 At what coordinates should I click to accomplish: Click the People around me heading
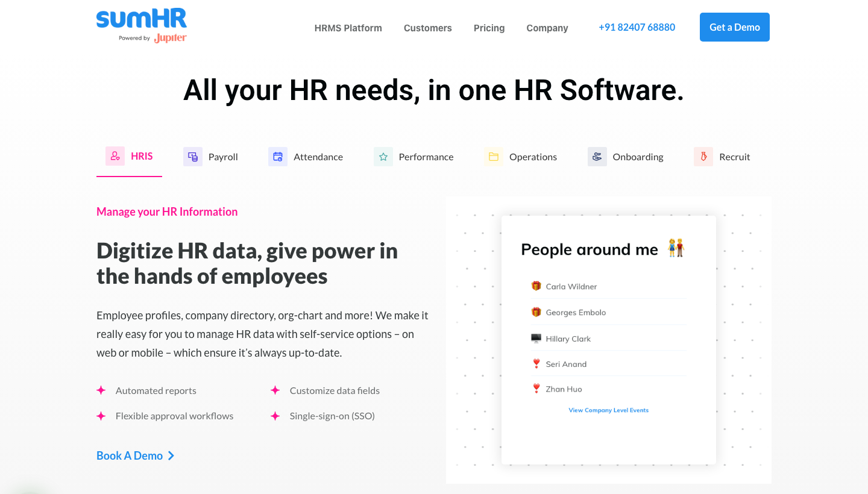point(590,249)
